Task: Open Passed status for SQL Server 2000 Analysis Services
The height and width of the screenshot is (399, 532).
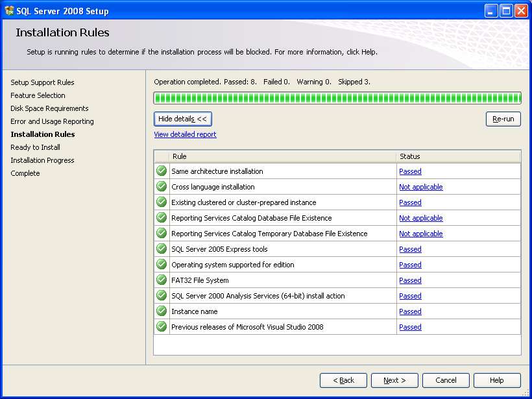Action: click(x=410, y=296)
